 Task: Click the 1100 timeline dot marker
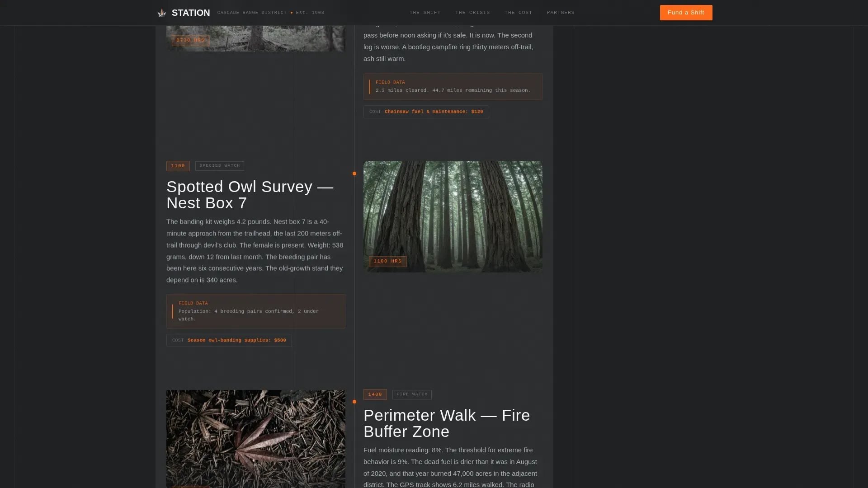[354, 174]
